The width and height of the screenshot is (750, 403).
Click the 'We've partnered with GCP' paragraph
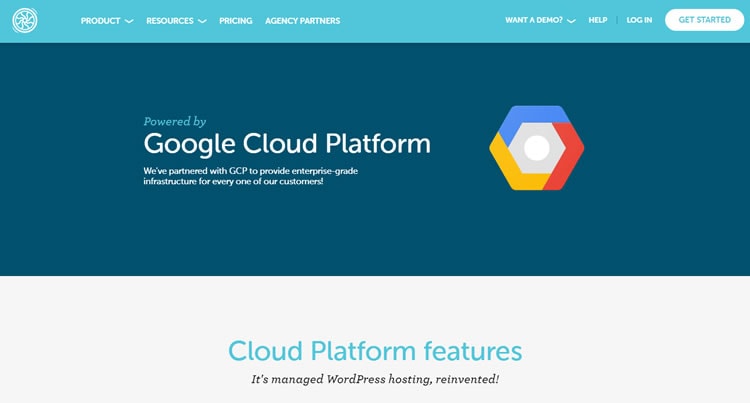251,176
